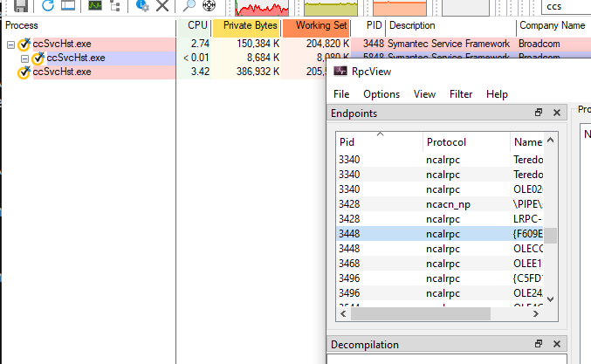Click the Endpoints list scroll up arrow
591x364 pixels.
coord(550,141)
